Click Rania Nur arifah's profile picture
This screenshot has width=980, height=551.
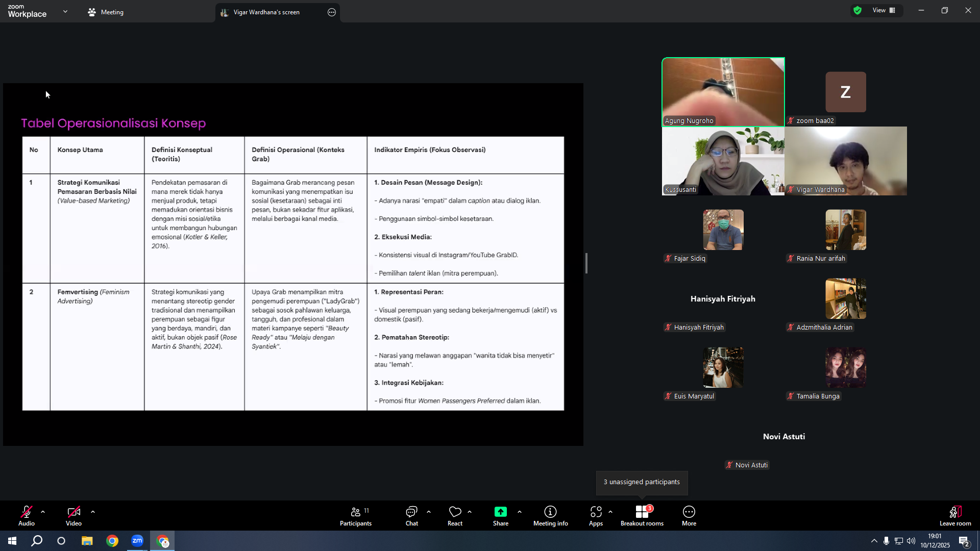(846, 230)
